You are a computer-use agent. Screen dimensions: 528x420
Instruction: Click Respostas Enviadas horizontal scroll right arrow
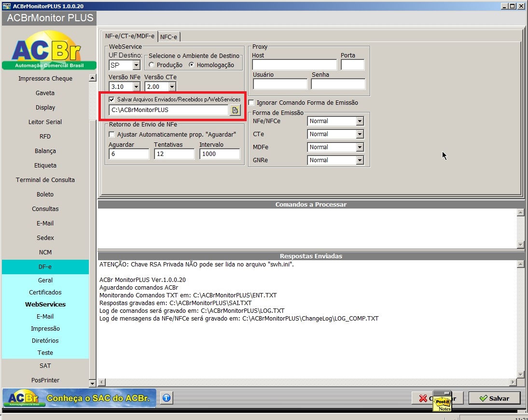pos(513,382)
